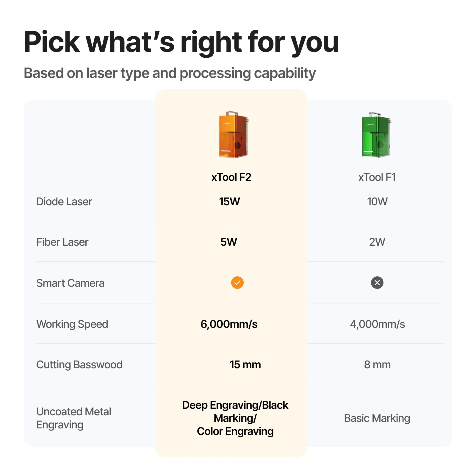This screenshot has height=476, width=476.
Task: Click the Basic Marking text for F1
Action: tap(377, 418)
